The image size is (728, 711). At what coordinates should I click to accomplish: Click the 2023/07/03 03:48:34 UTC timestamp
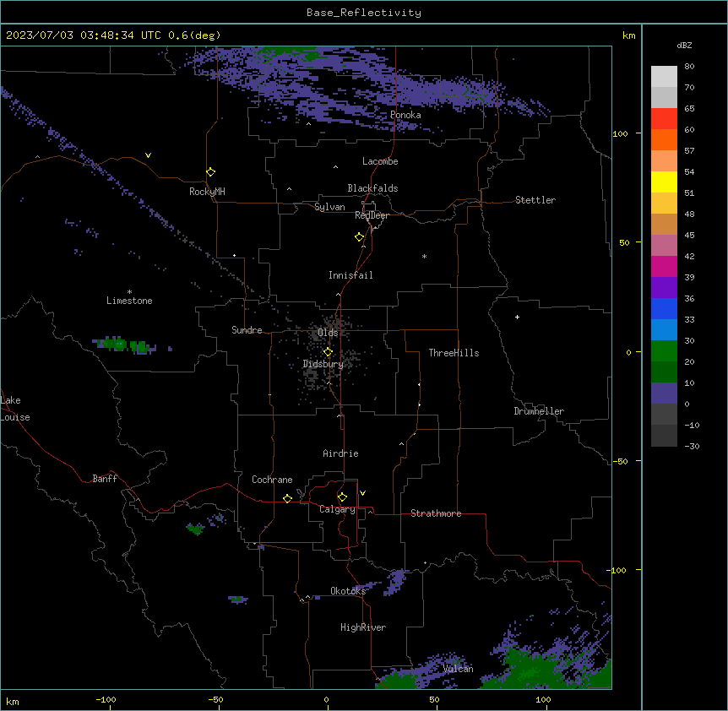point(83,35)
